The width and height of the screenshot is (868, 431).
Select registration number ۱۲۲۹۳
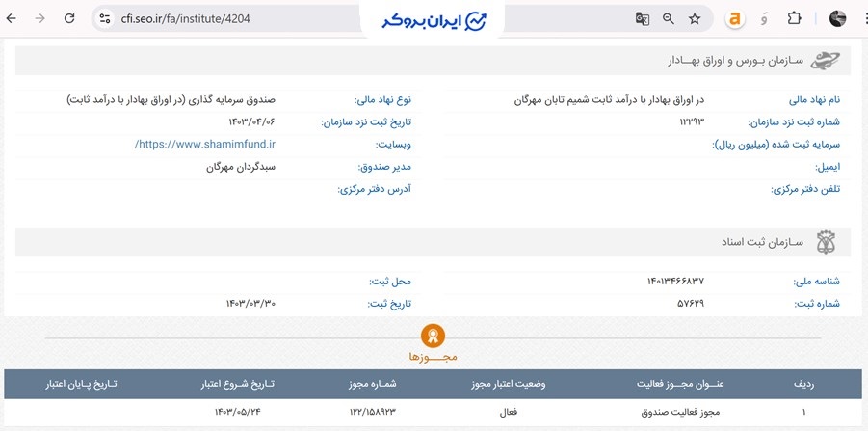692,122
